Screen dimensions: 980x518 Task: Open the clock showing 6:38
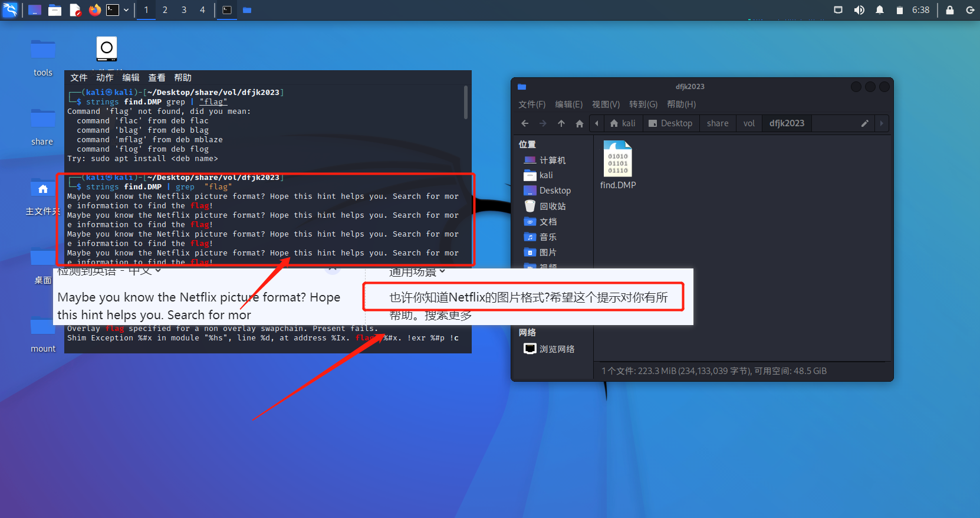(x=920, y=10)
